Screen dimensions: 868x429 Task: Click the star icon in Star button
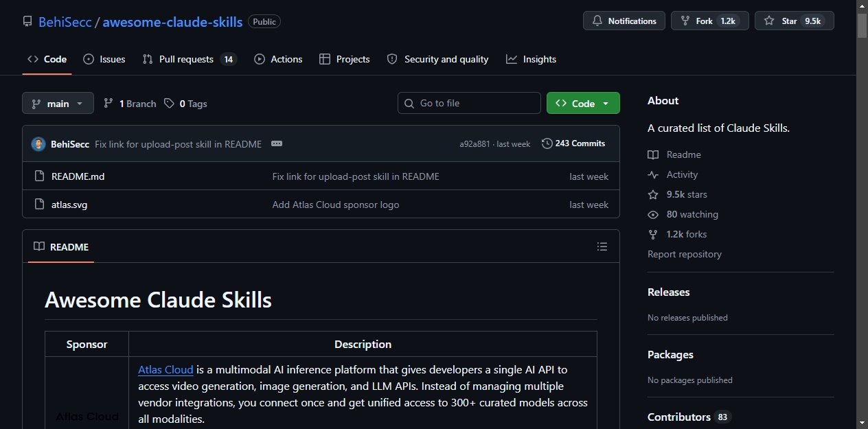[x=769, y=21]
